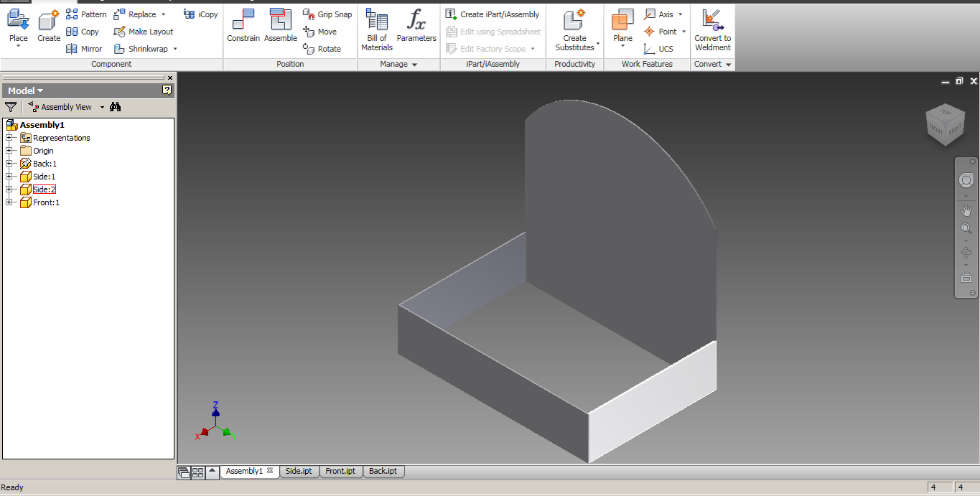Click the Origin folder label

(x=43, y=151)
